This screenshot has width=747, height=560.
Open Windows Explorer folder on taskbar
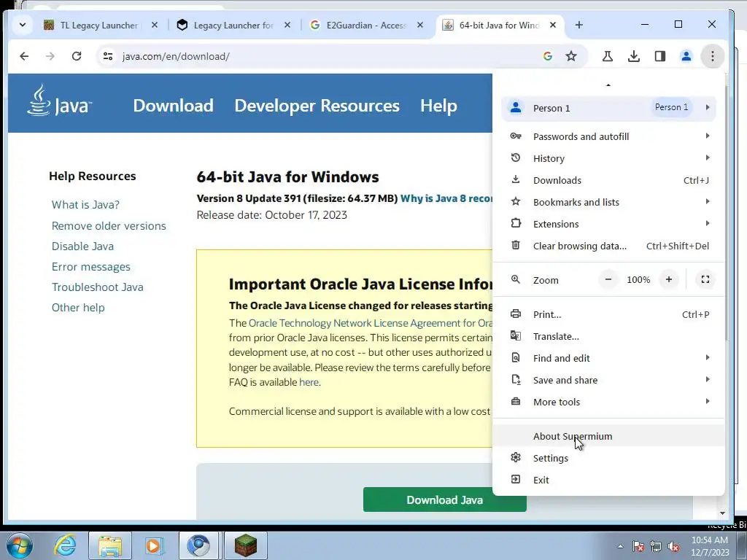coord(109,545)
